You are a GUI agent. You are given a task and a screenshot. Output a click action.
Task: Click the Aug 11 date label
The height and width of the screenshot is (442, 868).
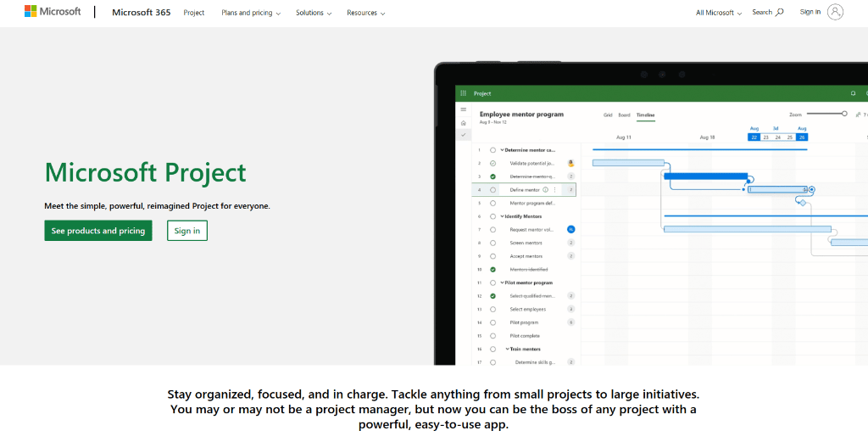point(623,137)
